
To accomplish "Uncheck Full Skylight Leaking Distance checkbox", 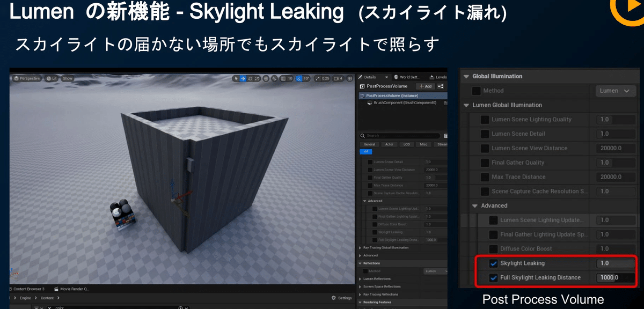I will (494, 277).
